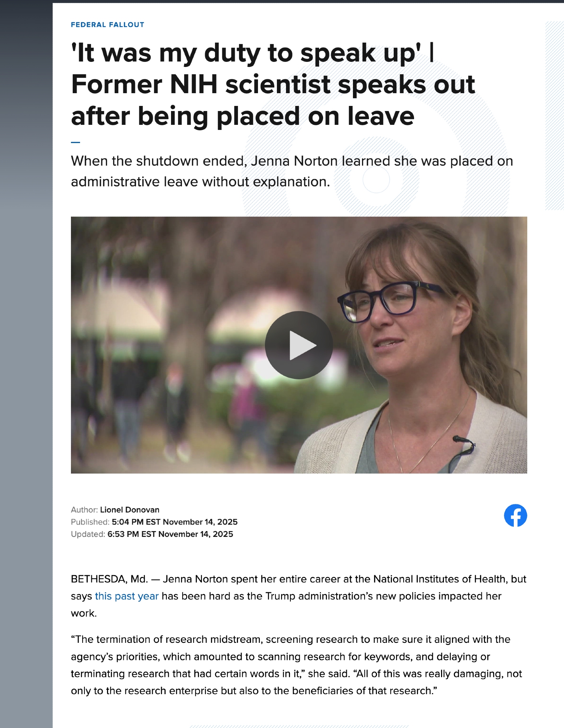Click the "Author:" label
The height and width of the screenshot is (728, 564).
84,510
